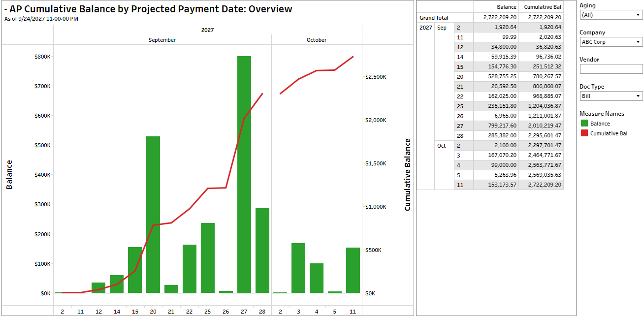Select the green Balance legend swatch

coord(584,124)
